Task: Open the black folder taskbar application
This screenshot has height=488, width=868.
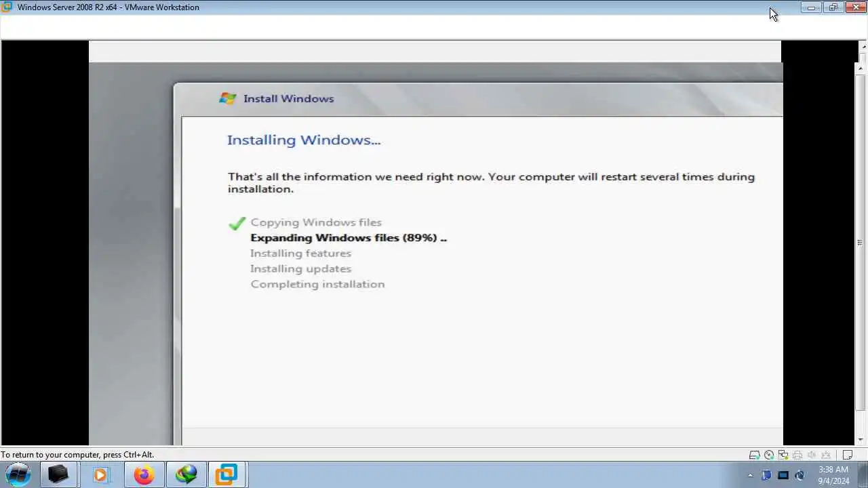Action: 58,474
